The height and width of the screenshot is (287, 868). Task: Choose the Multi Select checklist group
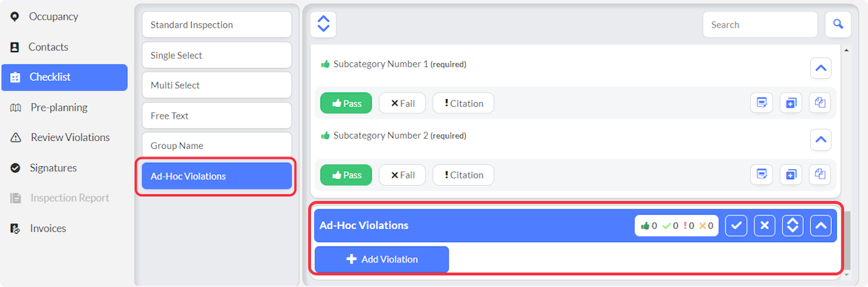tap(217, 85)
